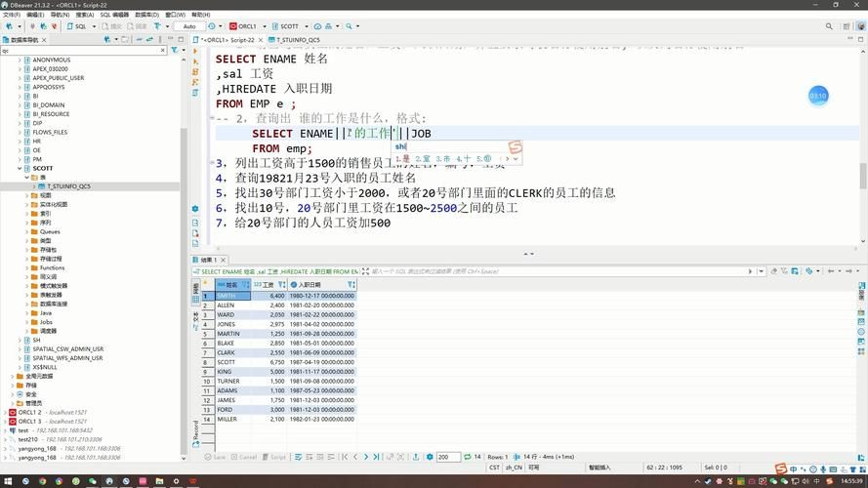The width and height of the screenshot is (868, 488).
Task: Switch to the T_STUINFO_QC5 editor tab
Action: point(294,40)
